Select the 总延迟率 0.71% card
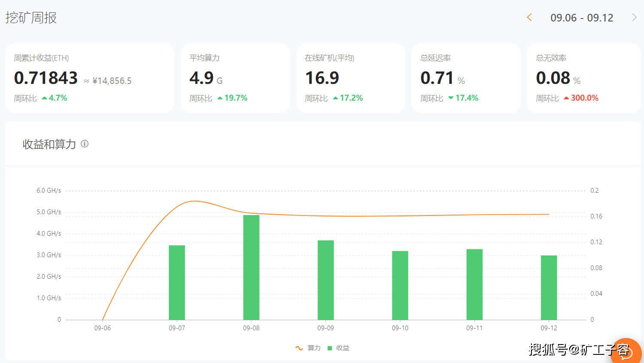Screen dimensions: 644x363 466,78
